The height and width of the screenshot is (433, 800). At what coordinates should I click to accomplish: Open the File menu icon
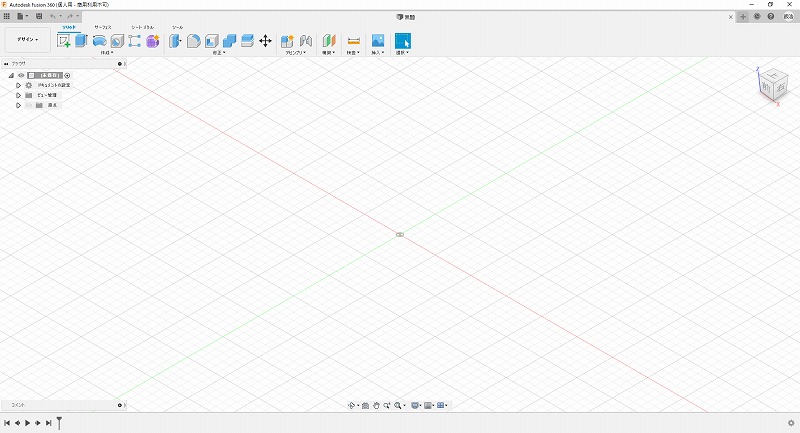coord(22,16)
